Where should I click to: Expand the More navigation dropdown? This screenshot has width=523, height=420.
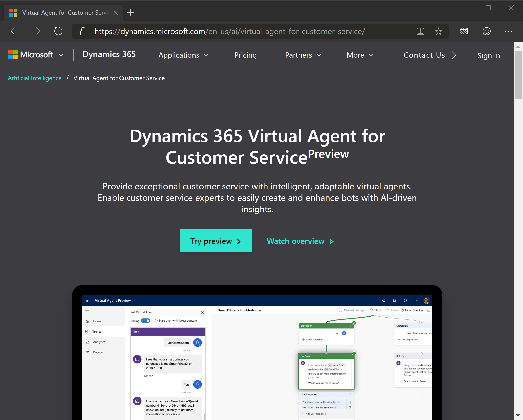360,55
